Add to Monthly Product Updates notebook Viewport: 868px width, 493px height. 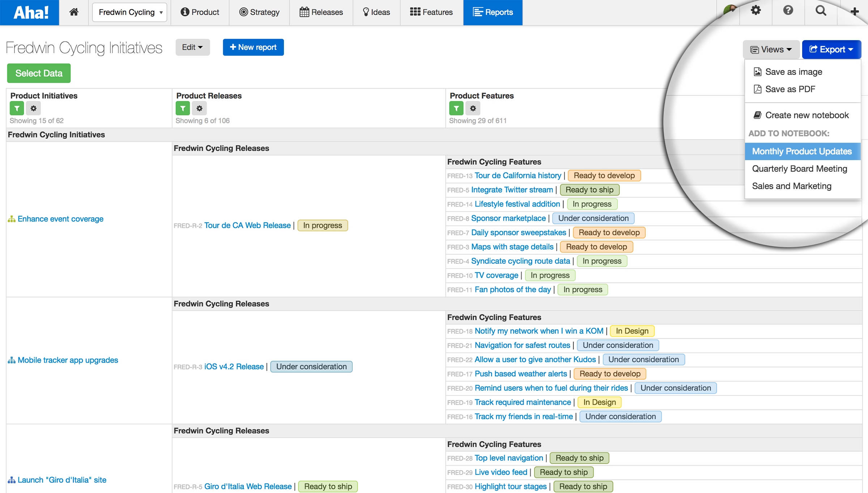(803, 151)
